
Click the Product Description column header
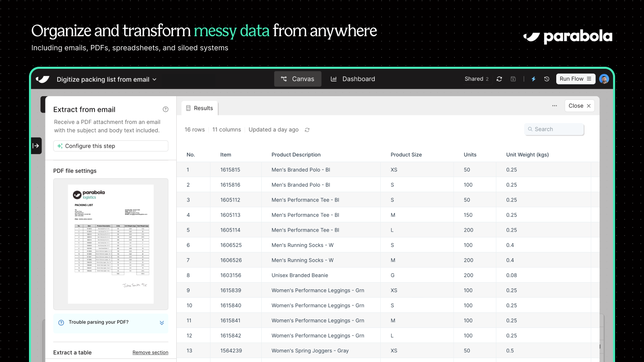click(x=296, y=155)
